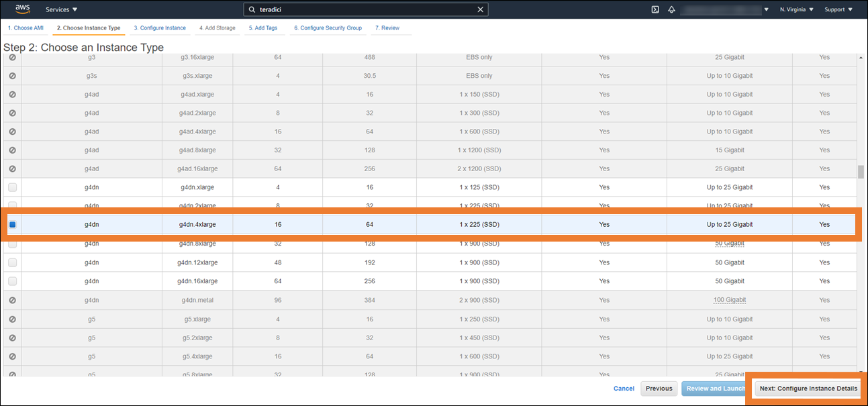Click disabled icon on g4ad.16xlarge row

13,168
